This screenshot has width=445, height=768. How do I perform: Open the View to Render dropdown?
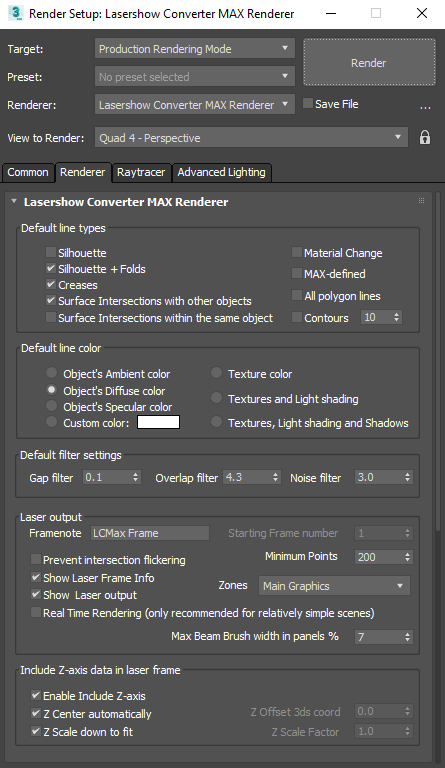click(x=251, y=138)
